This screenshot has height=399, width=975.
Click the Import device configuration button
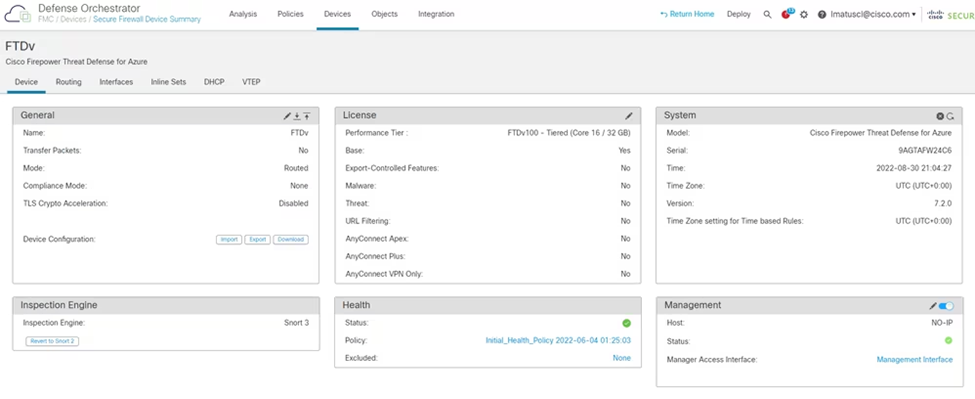click(x=229, y=239)
